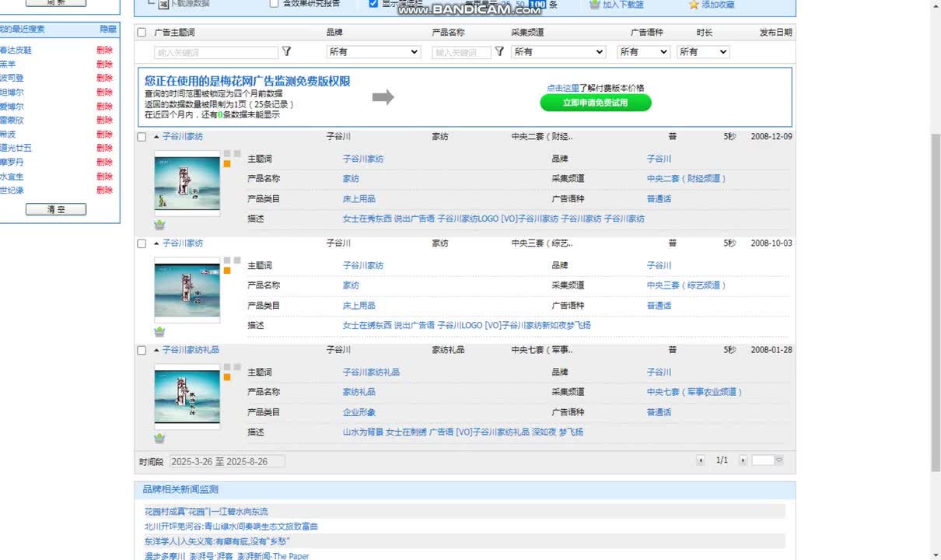Screen dimensions: 941x560
Task: Click the 加入下载篮 basket icon at top
Action: pos(595,5)
